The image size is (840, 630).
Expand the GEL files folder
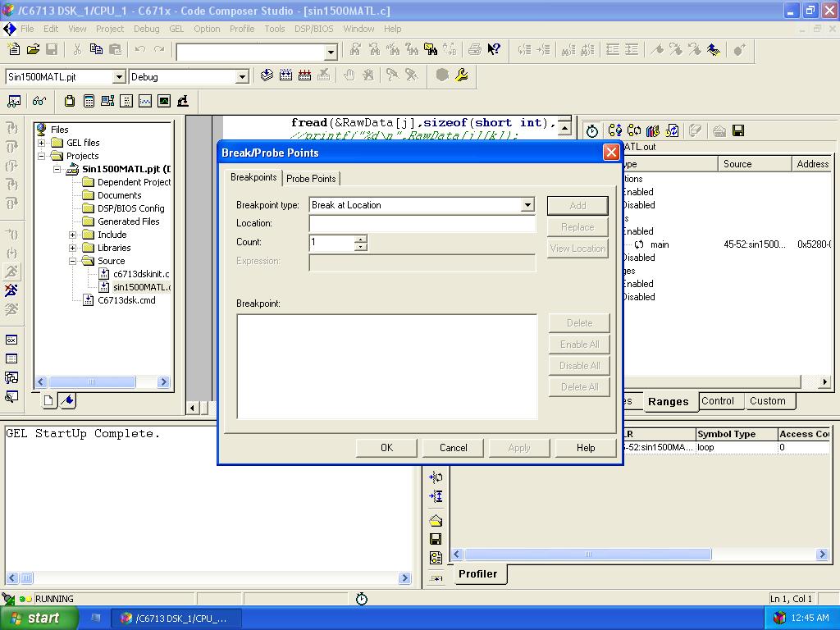41,143
